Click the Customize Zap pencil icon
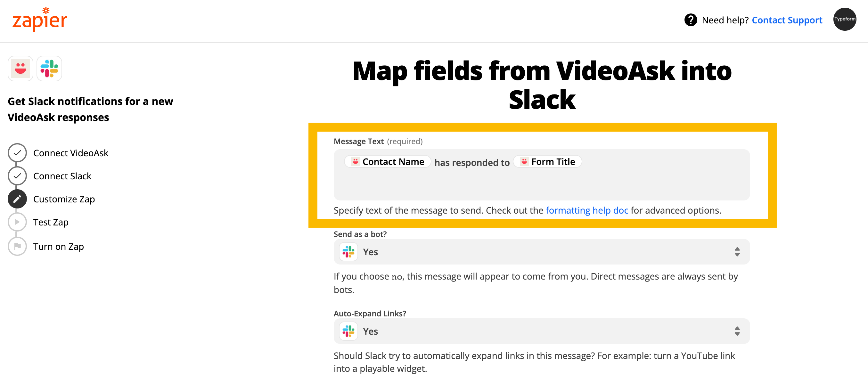The height and width of the screenshot is (383, 868). pyautogui.click(x=17, y=199)
